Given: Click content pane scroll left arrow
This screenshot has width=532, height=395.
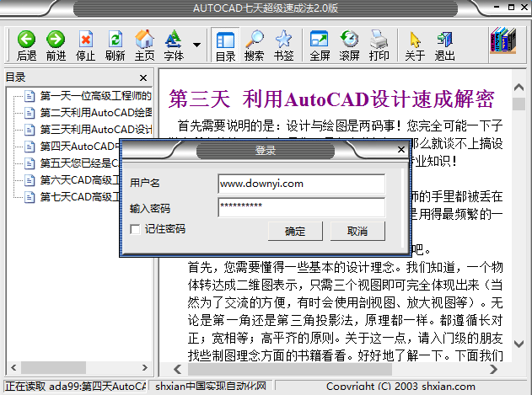Looking at the screenshot, I should (177, 369).
